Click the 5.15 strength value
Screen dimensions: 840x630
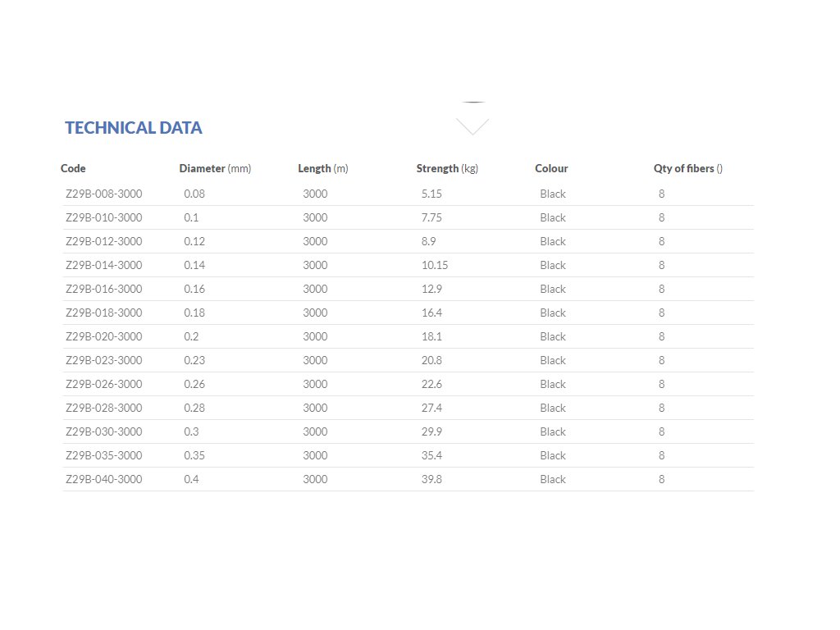pyautogui.click(x=431, y=194)
